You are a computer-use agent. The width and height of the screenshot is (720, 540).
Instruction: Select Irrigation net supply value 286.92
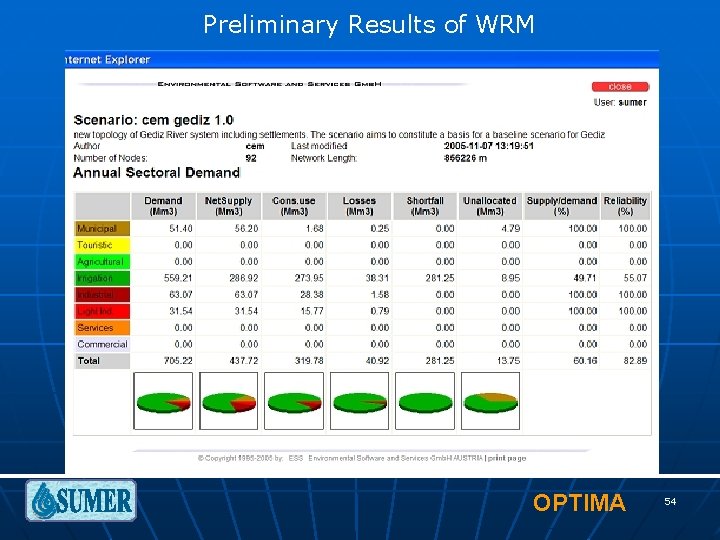click(244, 278)
